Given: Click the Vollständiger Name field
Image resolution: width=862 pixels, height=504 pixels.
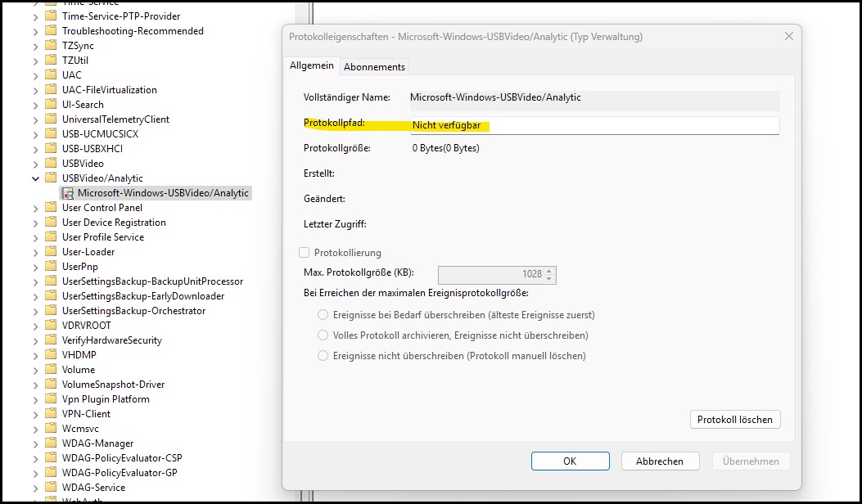Looking at the screenshot, I should (x=594, y=100).
